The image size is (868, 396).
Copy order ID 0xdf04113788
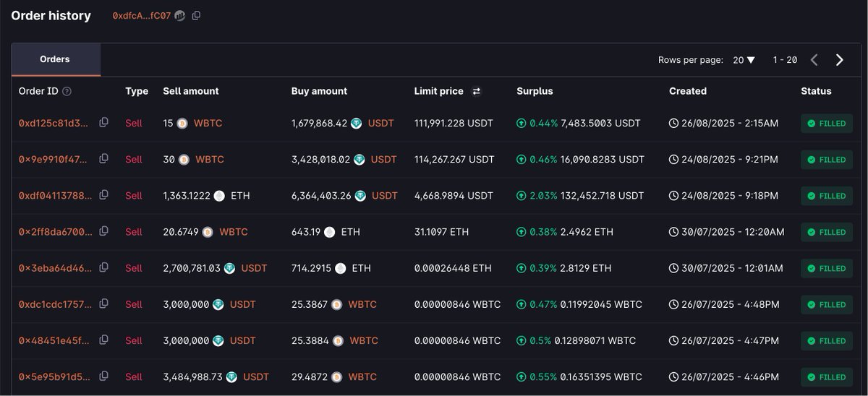point(103,195)
